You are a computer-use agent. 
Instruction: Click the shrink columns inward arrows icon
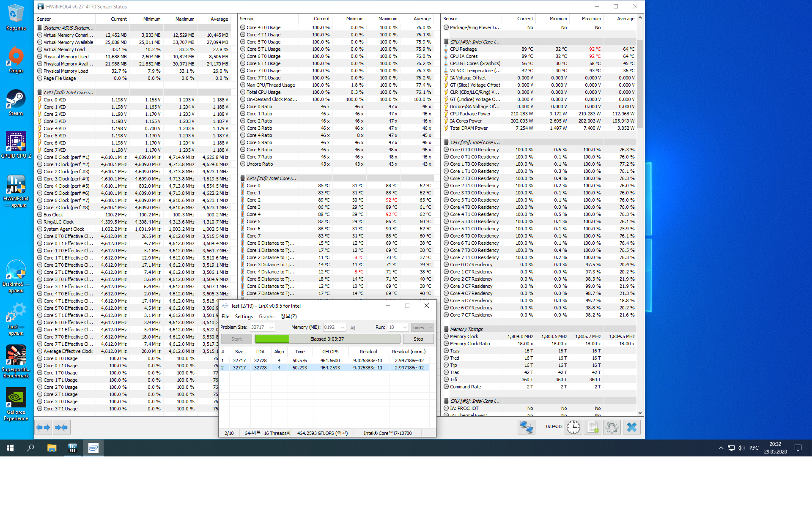(x=61, y=427)
